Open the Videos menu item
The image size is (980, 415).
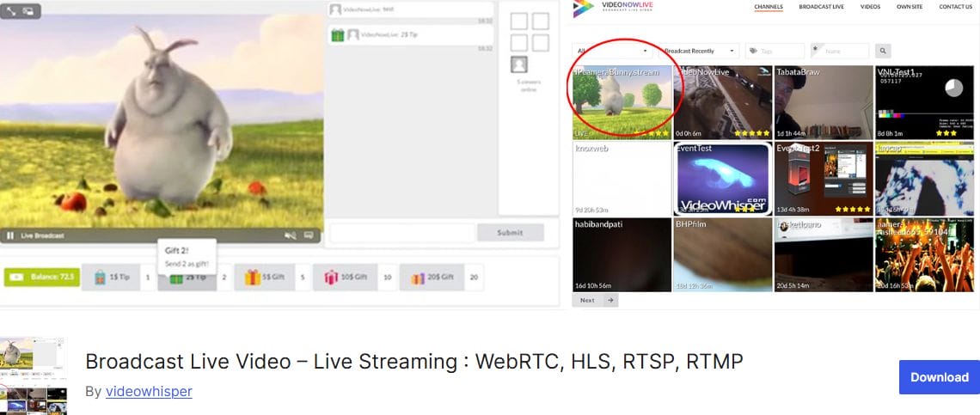870,7
